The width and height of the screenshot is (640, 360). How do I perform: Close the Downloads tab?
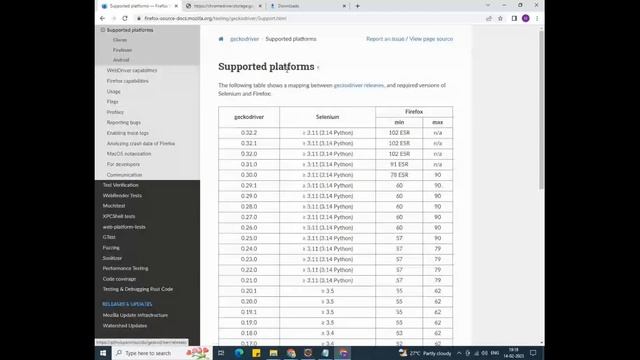344,6
